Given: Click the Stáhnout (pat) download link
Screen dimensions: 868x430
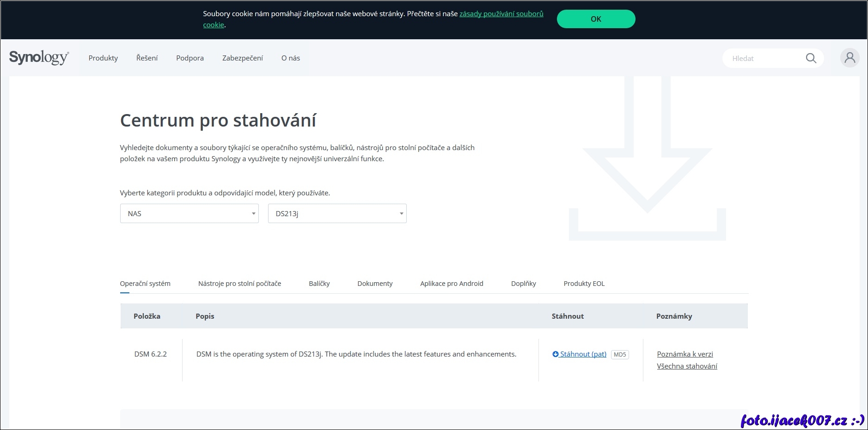Looking at the screenshot, I should (582, 354).
